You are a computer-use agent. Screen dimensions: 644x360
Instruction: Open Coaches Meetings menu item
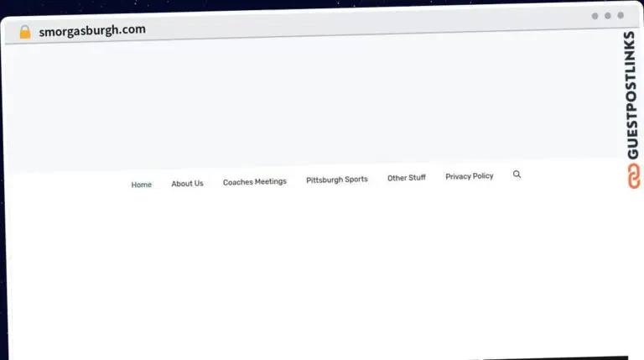254,181
